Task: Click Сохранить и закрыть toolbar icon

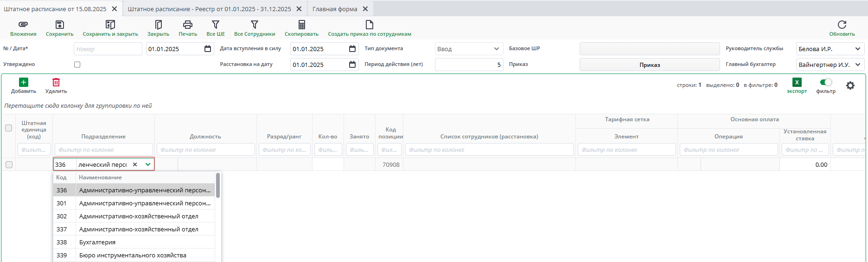Action: [110, 25]
